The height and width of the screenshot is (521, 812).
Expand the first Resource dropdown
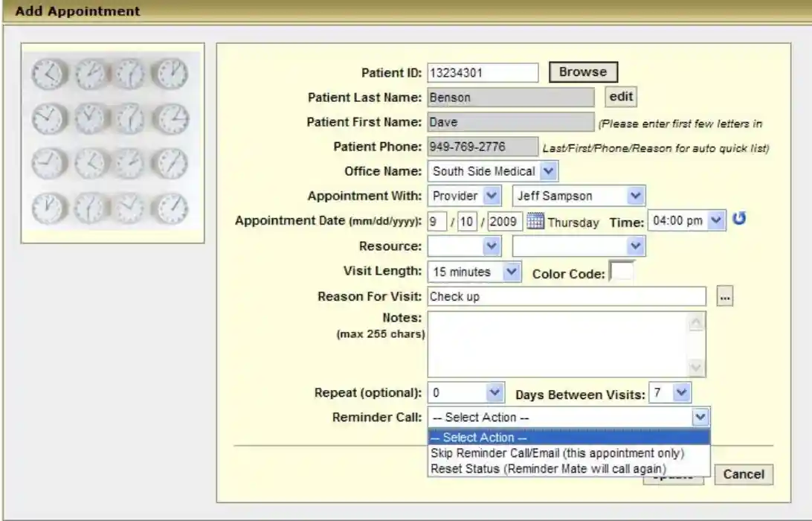click(490, 245)
